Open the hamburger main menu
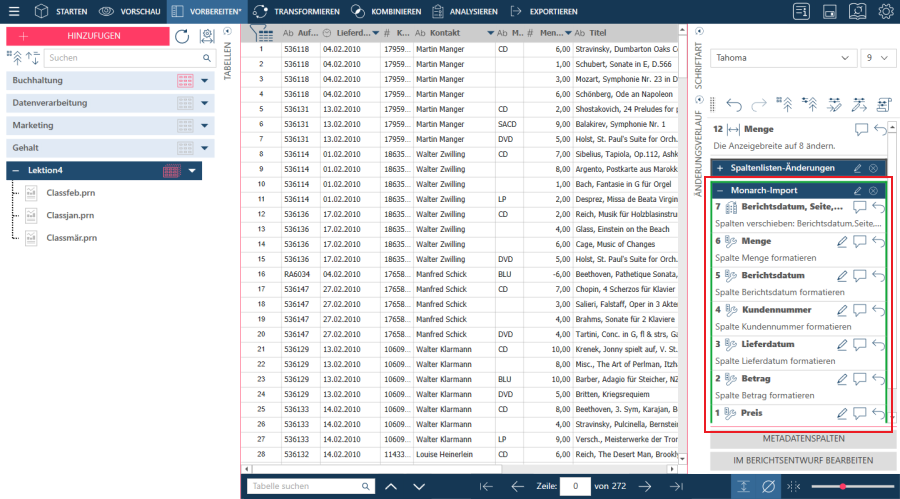The height and width of the screenshot is (499, 900). click(x=14, y=11)
